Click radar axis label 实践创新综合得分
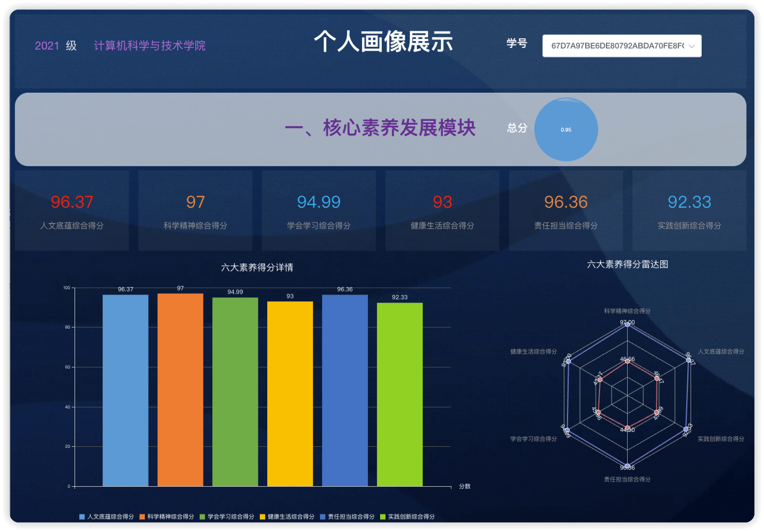The image size is (764, 532). tap(721, 439)
